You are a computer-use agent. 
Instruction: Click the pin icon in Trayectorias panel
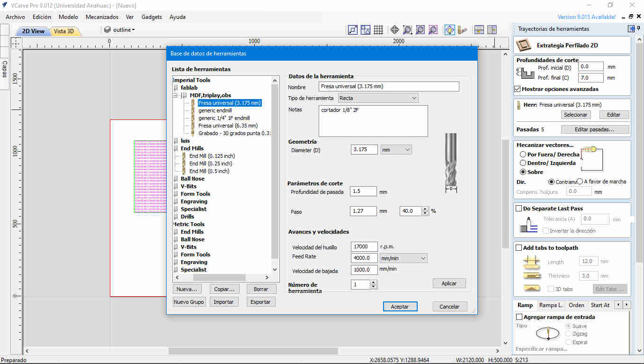[639, 29]
